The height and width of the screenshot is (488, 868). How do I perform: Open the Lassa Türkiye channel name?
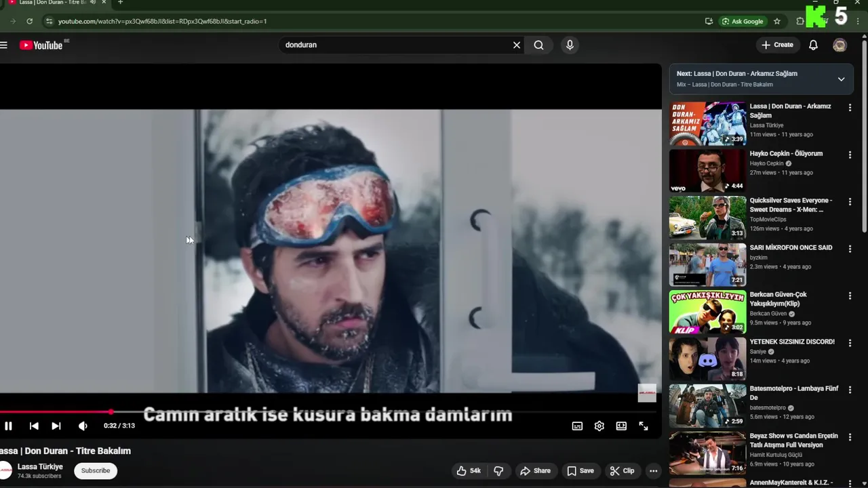[x=40, y=466]
